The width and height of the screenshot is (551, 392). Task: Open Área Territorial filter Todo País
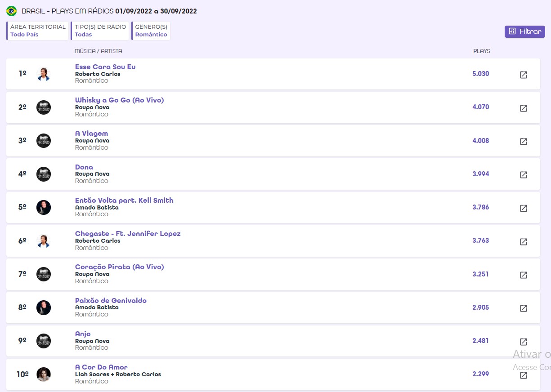pyautogui.click(x=37, y=31)
